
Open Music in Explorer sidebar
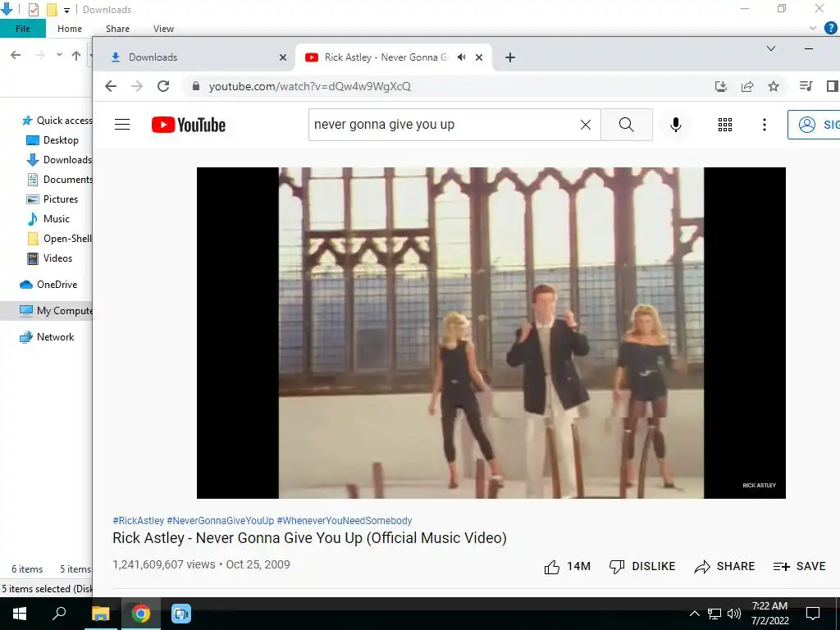pyautogui.click(x=48, y=219)
